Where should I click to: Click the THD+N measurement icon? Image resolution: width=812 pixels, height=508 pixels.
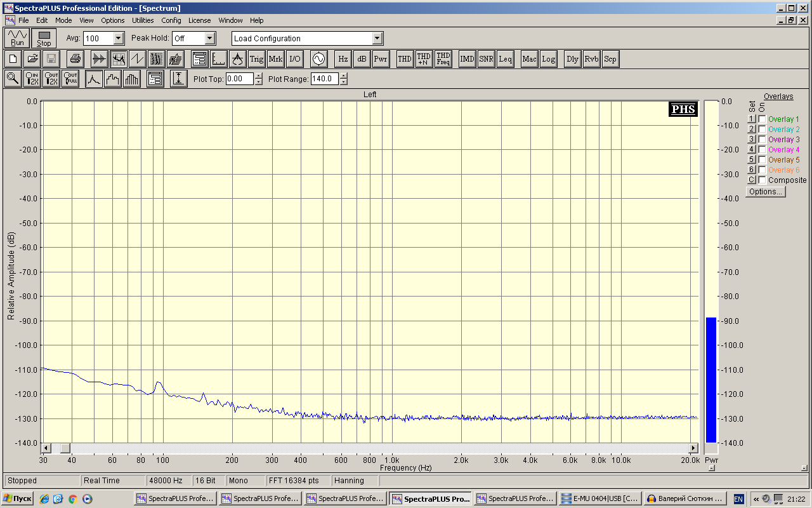tap(424, 59)
